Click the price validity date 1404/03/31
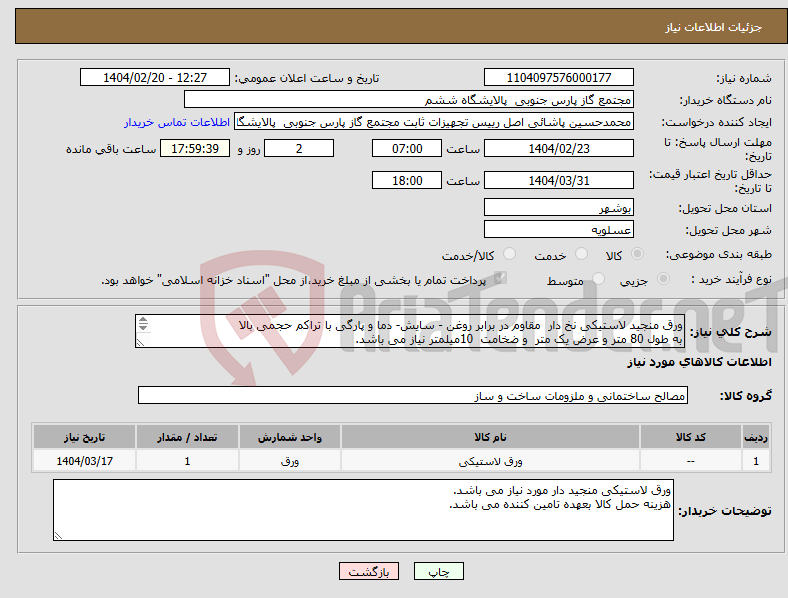Viewport: 788px width, 598px height. pyautogui.click(x=558, y=180)
